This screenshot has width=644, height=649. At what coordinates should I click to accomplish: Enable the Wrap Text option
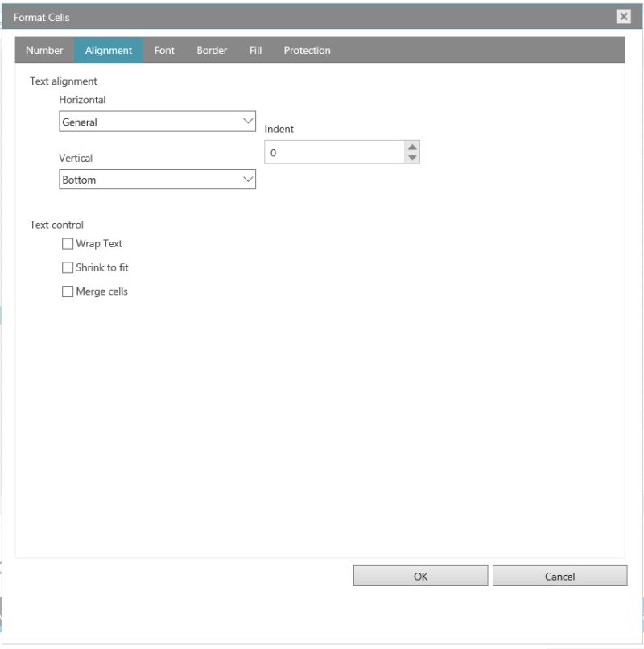click(68, 243)
